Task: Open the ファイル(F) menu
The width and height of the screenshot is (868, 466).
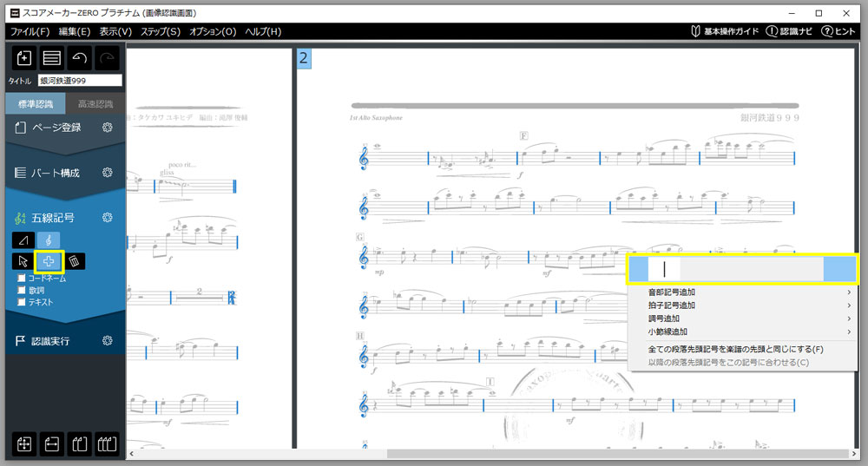Action: [x=30, y=31]
